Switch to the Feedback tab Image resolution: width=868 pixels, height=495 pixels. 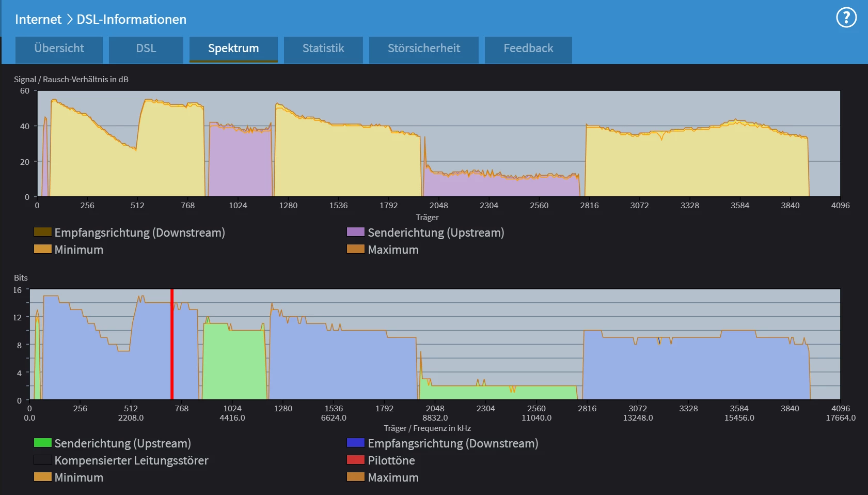(x=528, y=50)
